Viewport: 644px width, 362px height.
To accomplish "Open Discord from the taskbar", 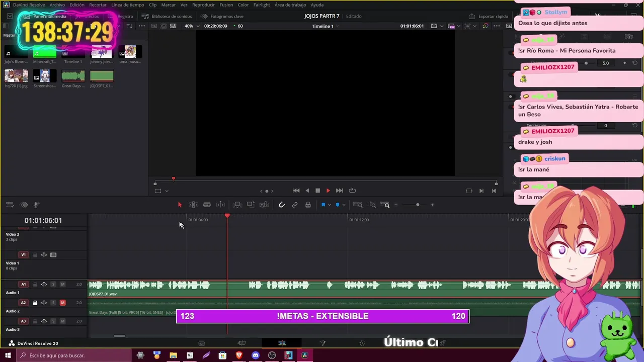I will [256, 355].
